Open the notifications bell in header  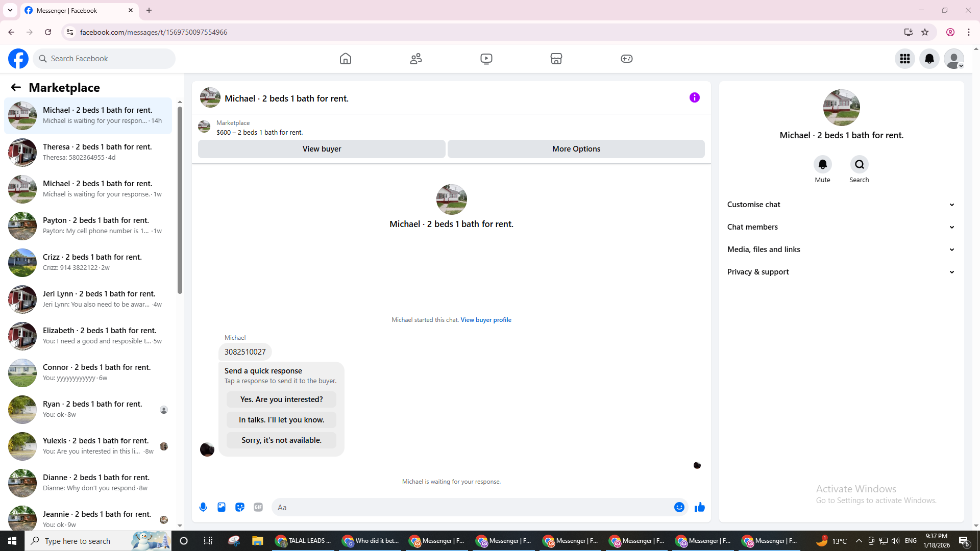click(x=929, y=59)
